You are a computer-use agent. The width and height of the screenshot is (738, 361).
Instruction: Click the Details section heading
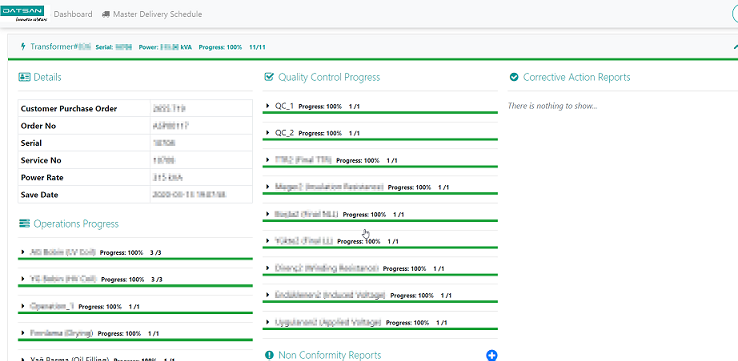[47, 77]
